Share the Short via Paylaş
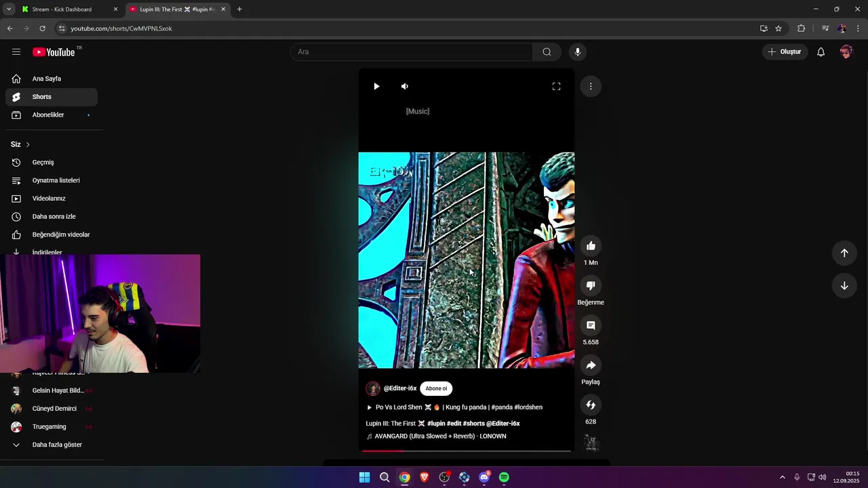 pyautogui.click(x=591, y=365)
